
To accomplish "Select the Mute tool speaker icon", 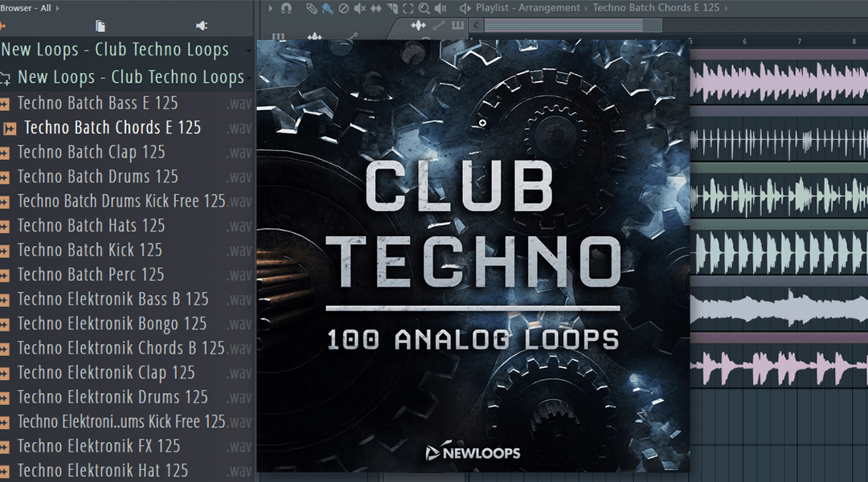I will 359,8.
